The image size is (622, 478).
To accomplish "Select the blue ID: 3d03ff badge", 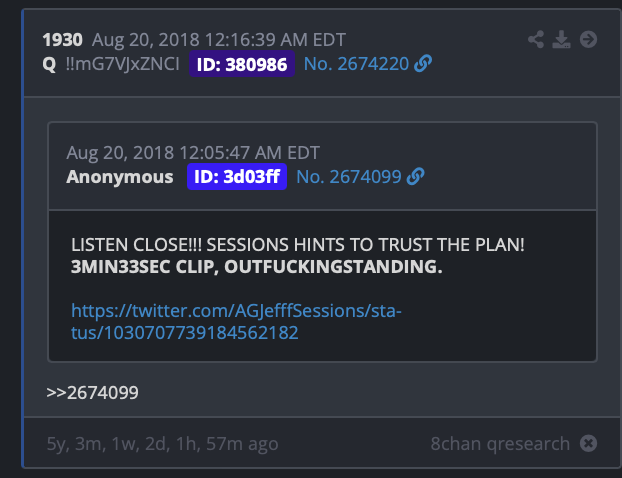I will click(237, 177).
